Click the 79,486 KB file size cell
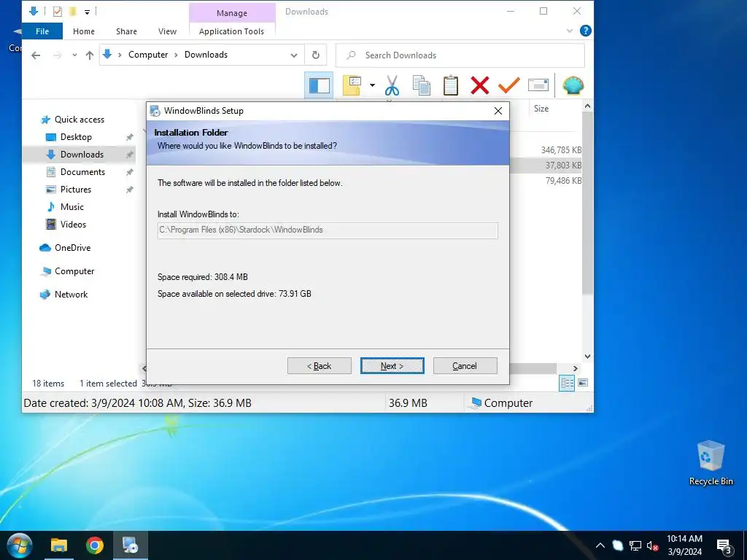The height and width of the screenshot is (560, 747). [563, 181]
